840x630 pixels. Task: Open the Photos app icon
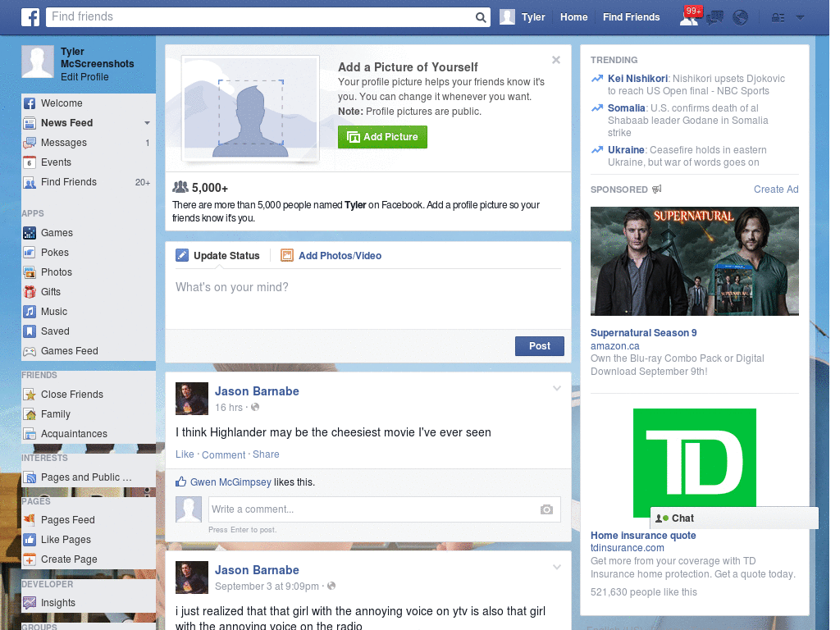pos(30,272)
